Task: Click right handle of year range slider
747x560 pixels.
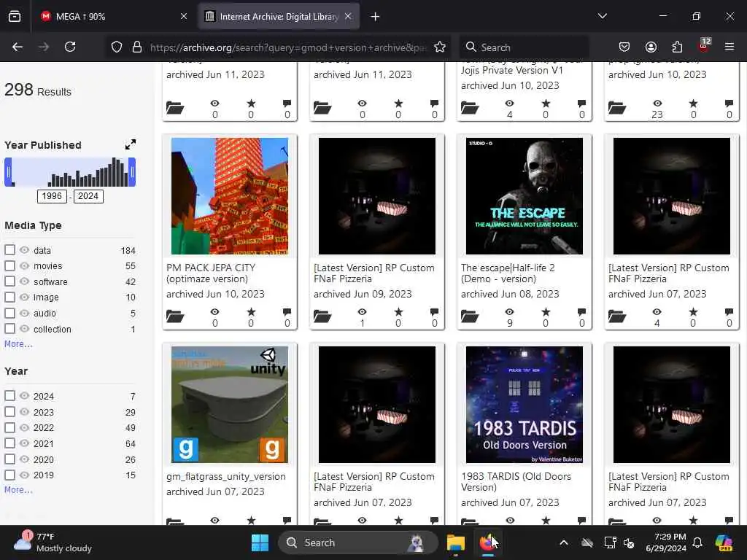Action: [x=132, y=172]
